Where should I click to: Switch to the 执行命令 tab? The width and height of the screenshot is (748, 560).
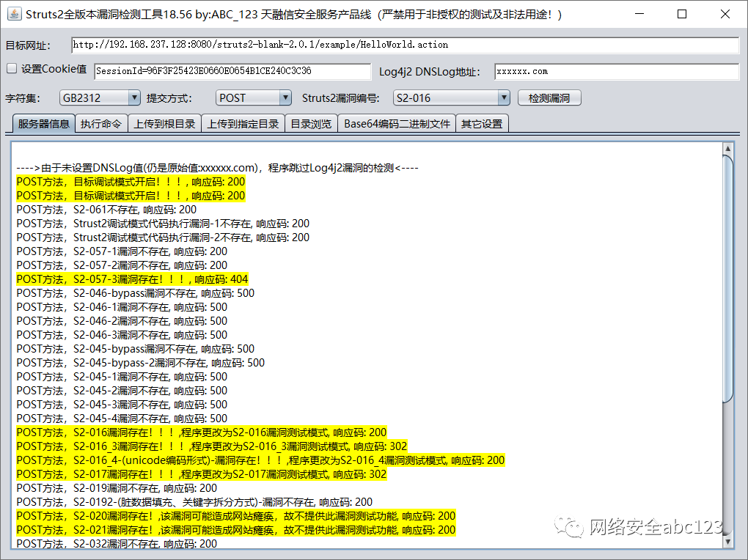(x=101, y=124)
